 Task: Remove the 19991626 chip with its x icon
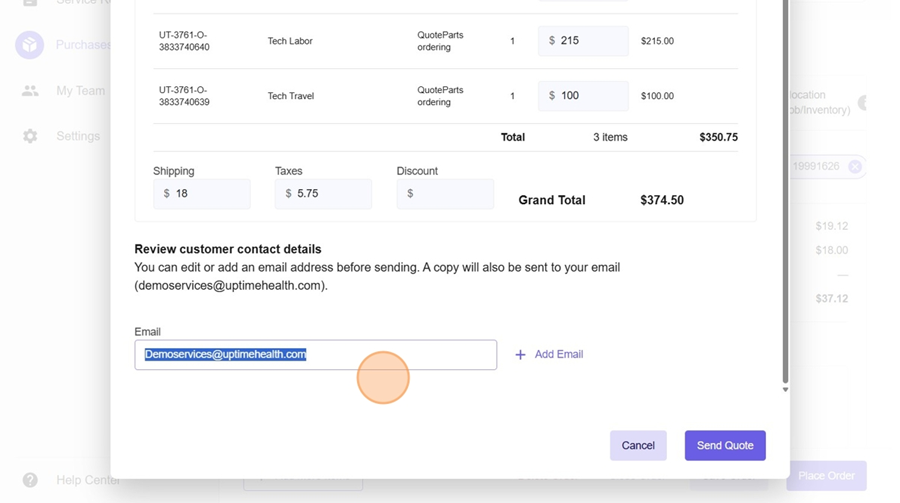pyautogui.click(x=855, y=167)
